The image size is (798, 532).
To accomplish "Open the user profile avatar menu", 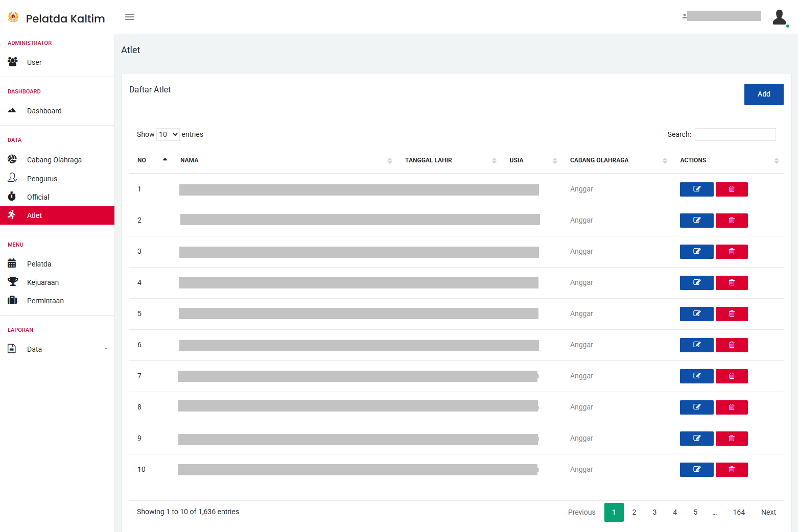I will 779,17.
